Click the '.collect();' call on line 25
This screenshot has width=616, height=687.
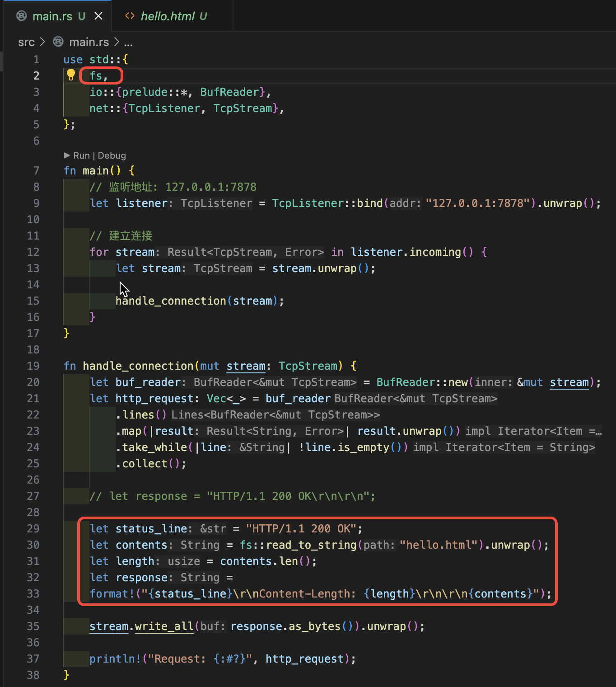pos(151,463)
